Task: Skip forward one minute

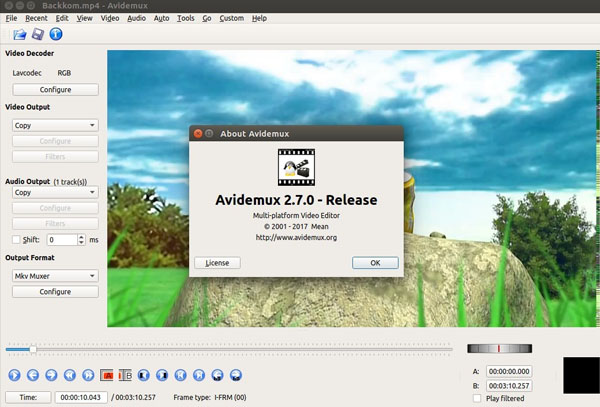Action: [x=236, y=375]
